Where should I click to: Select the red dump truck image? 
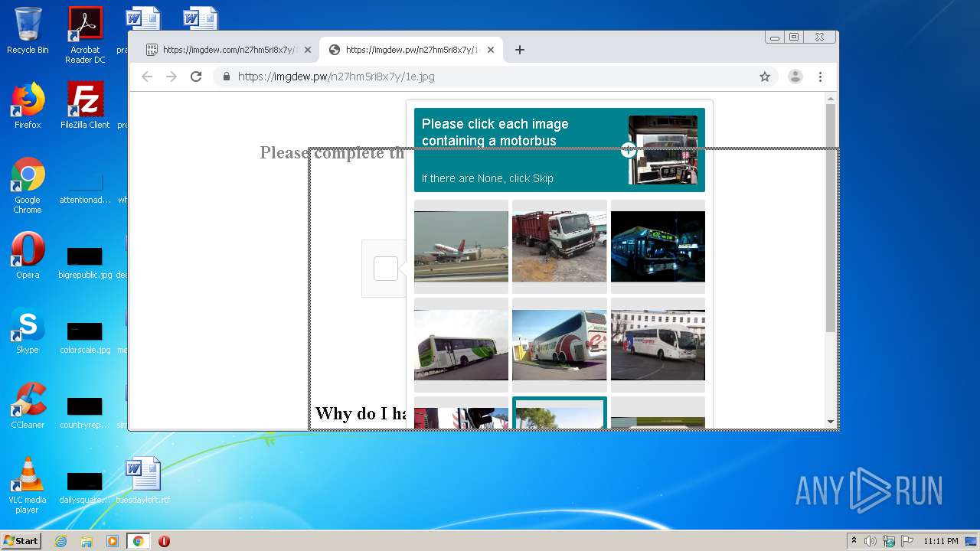pos(560,246)
